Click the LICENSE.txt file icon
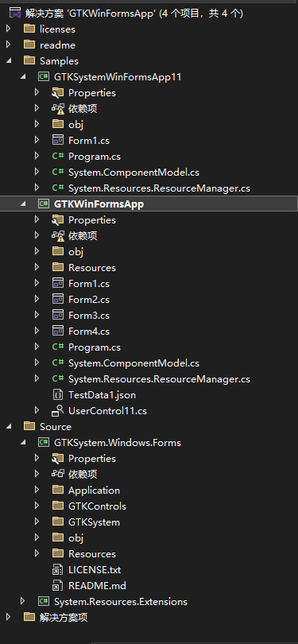298x644 pixels. [58, 569]
